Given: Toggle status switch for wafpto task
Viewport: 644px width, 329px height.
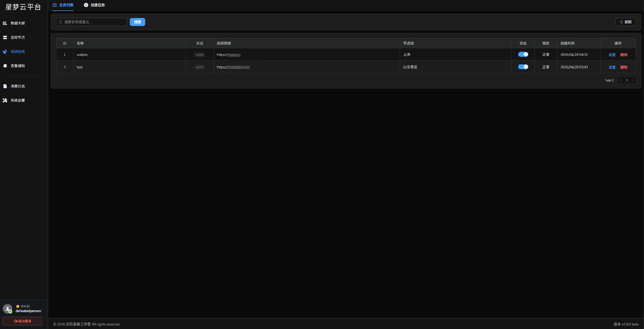Looking at the screenshot, I should (x=523, y=54).
